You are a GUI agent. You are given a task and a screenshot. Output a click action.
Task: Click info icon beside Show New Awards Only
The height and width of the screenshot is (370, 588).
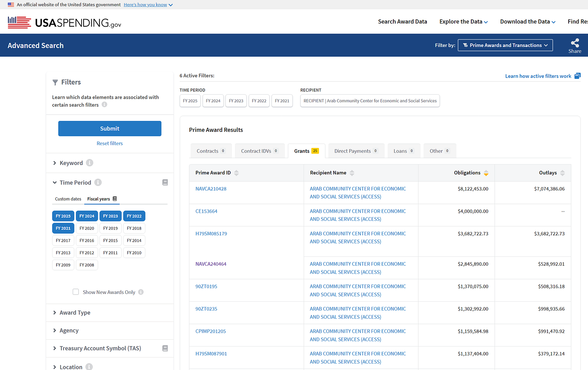pyautogui.click(x=141, y=292)
